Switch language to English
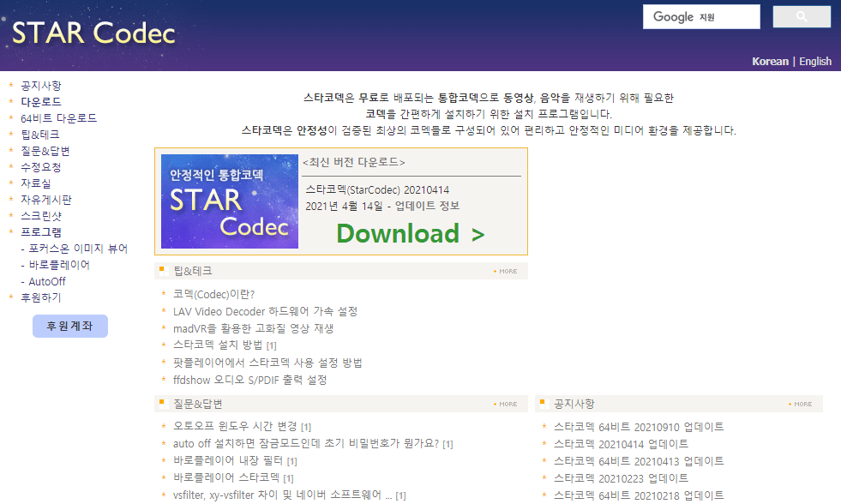This screenshot has height=504, width=841. coord(815,61)
